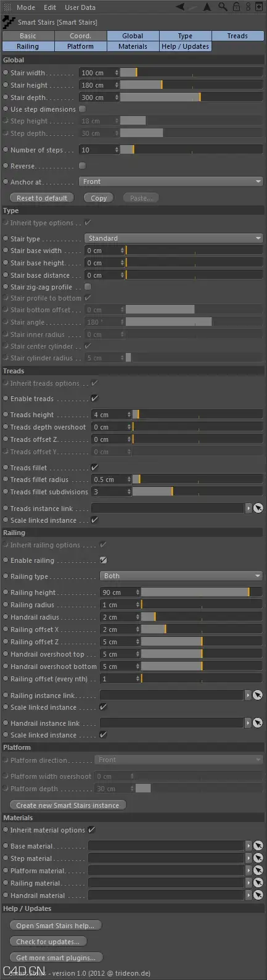Open the Edit menu
Screen dimensions: 267x980
pyautogui.click(x=50, y=7)
